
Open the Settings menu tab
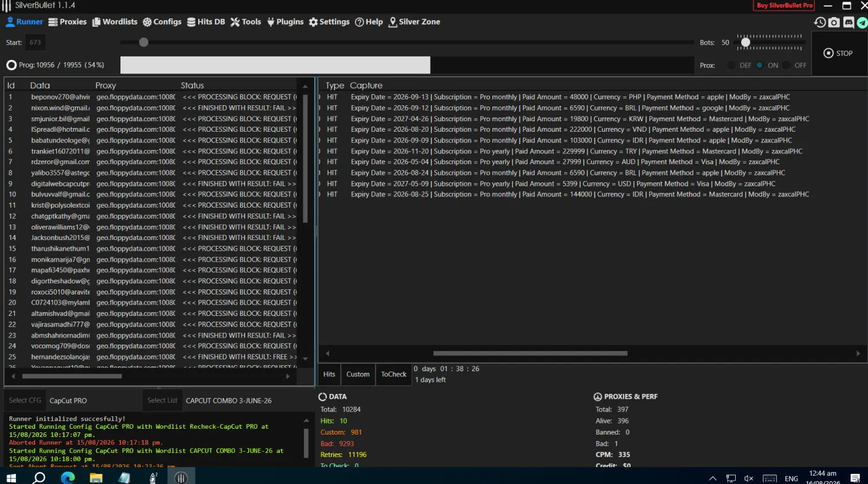[x=329, y=22]
